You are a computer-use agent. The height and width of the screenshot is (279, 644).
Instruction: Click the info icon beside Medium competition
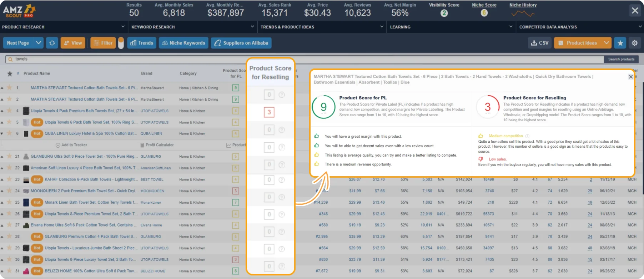527,136
